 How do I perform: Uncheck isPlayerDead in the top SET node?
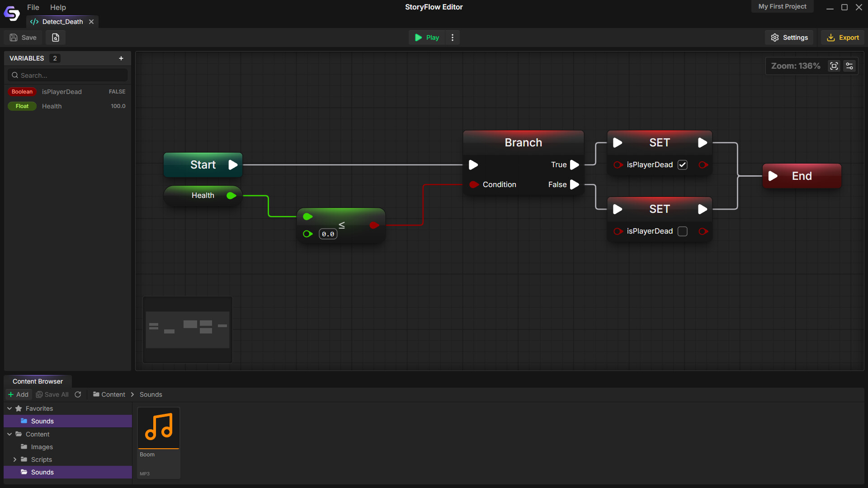(x=682, y=164)
